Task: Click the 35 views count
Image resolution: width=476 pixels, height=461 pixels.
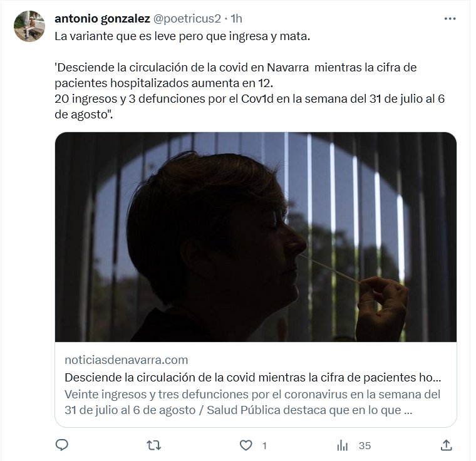Action: click(365, 446)
